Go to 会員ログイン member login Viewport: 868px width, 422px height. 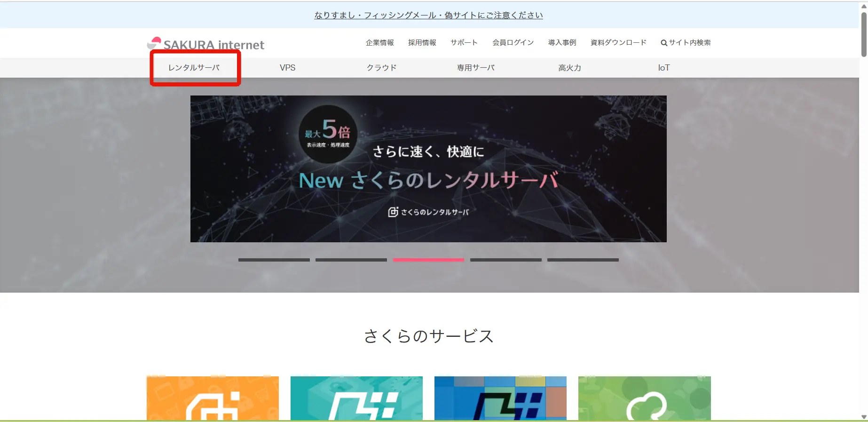(x=513, y=42)
